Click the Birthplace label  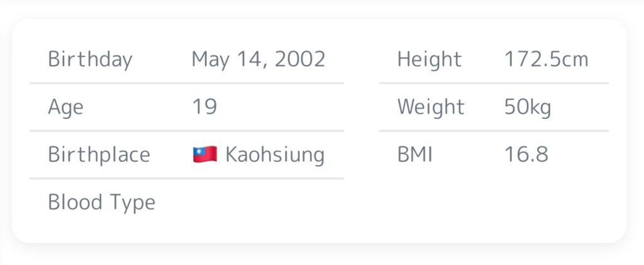(99, 155)
